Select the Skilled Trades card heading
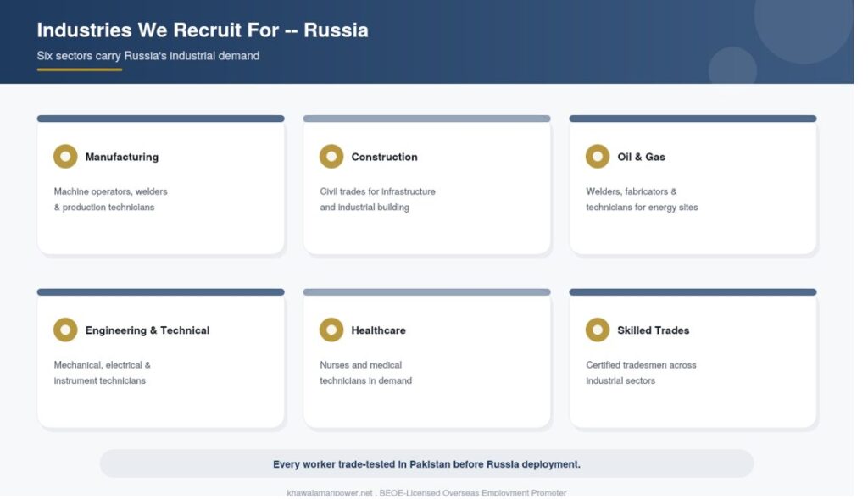The image size is (868, 499). click(x=654, y=330)
